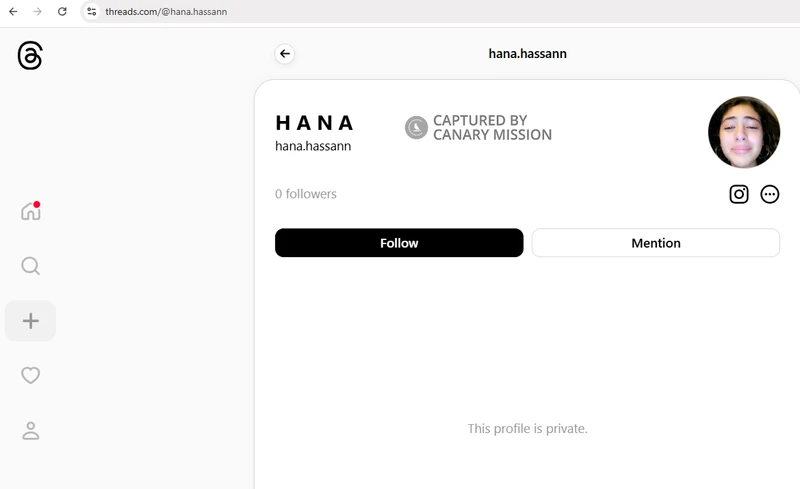Open the more options ellipsis menu
800x489 pixels.
pyautogui.click(x=769, y=194)
